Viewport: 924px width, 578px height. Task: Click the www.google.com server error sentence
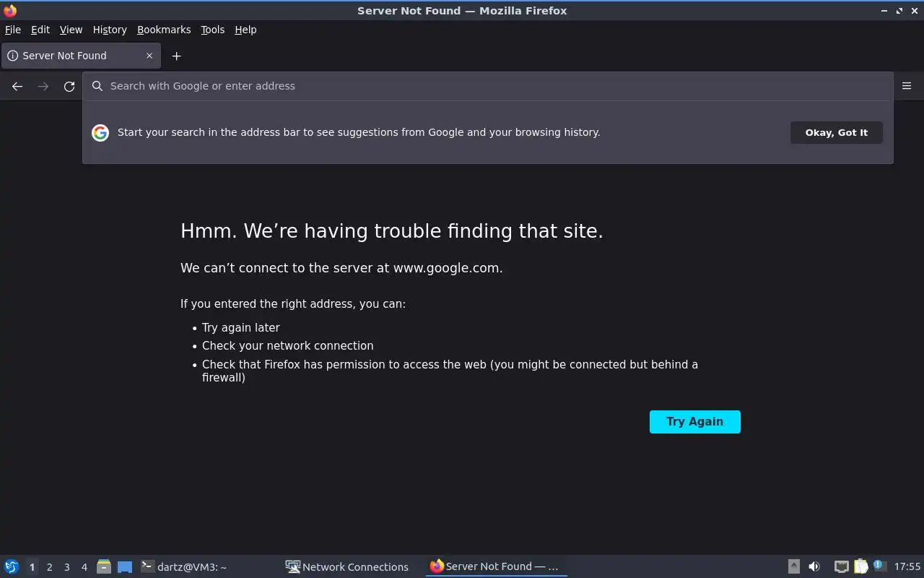[341, 268]
